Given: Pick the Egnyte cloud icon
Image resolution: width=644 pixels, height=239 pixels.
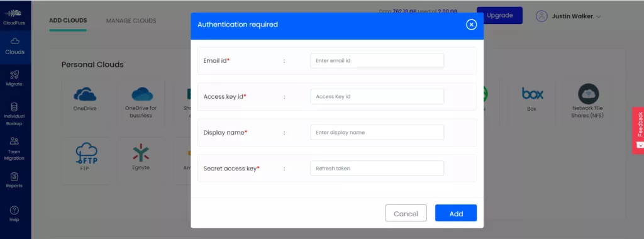Looking at the screenshot, I should point(141,152).
